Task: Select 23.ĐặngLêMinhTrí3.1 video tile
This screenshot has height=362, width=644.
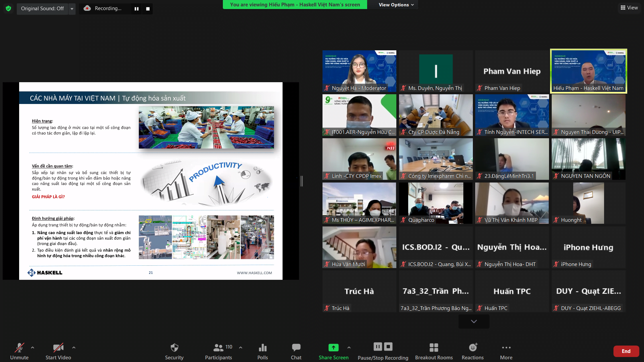Action: point(512,159)
